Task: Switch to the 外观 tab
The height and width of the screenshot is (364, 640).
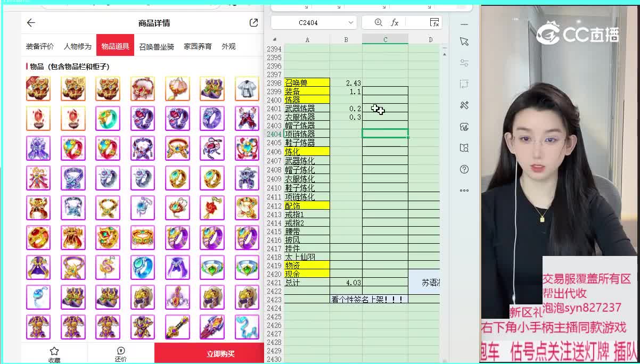Action: point(228,46)
